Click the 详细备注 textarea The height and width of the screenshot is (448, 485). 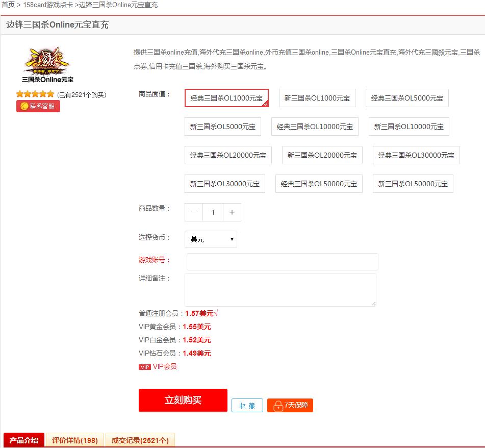click(280, 290)
